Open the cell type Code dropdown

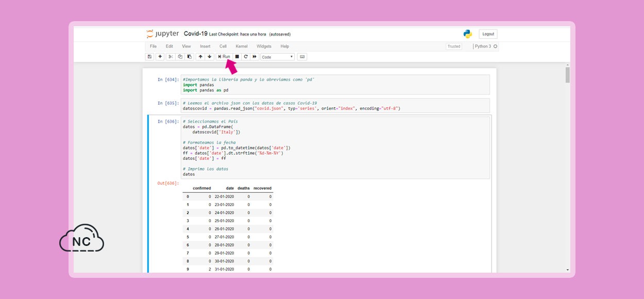[277, 57]
